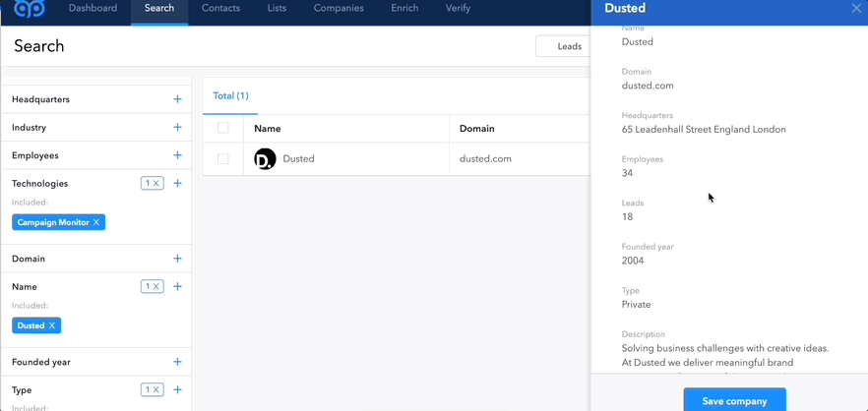Screen dimensions: 868x411
Task: Switch to the Companies tab
Action: coord(339,8)
